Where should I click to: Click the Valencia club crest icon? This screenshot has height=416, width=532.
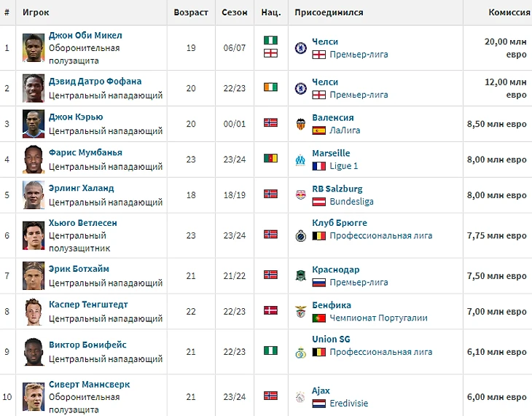click(x=300, y=124)
